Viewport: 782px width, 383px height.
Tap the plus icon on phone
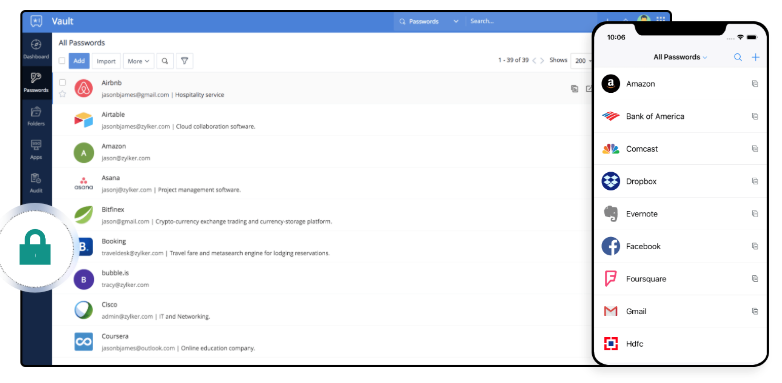pyautogui.click(x=756, y=57)
